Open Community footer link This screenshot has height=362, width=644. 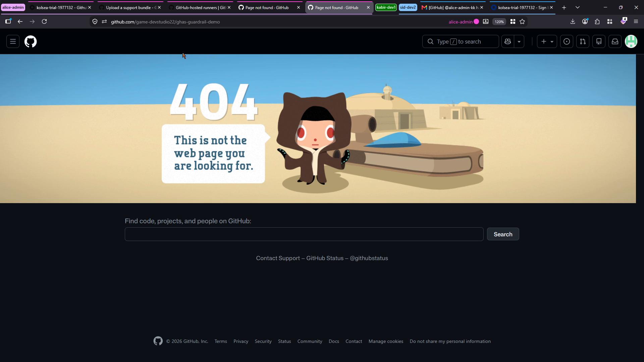(310, 341)
